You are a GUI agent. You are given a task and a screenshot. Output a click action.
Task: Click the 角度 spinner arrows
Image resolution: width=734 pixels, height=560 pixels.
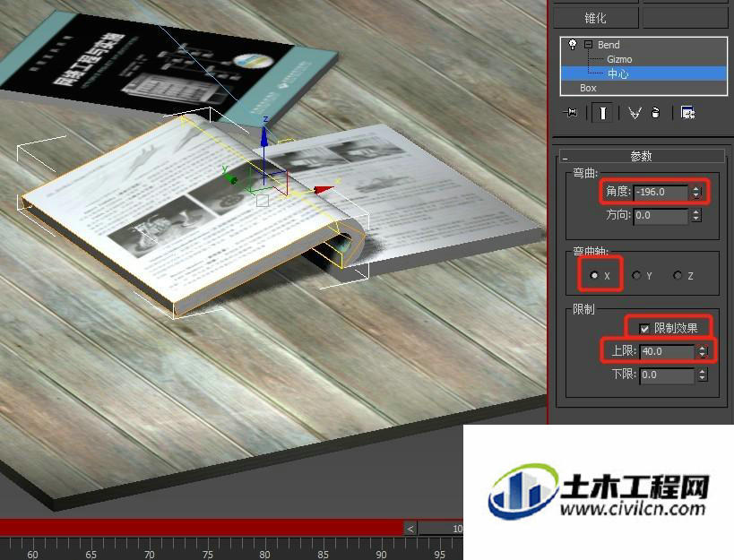695,192
